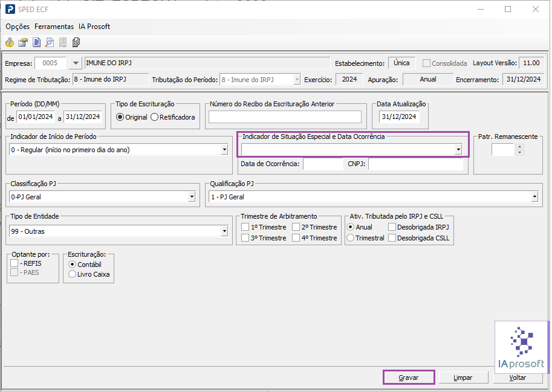
Task: Select the Retificadora radio button
Action: pos(155,117)
